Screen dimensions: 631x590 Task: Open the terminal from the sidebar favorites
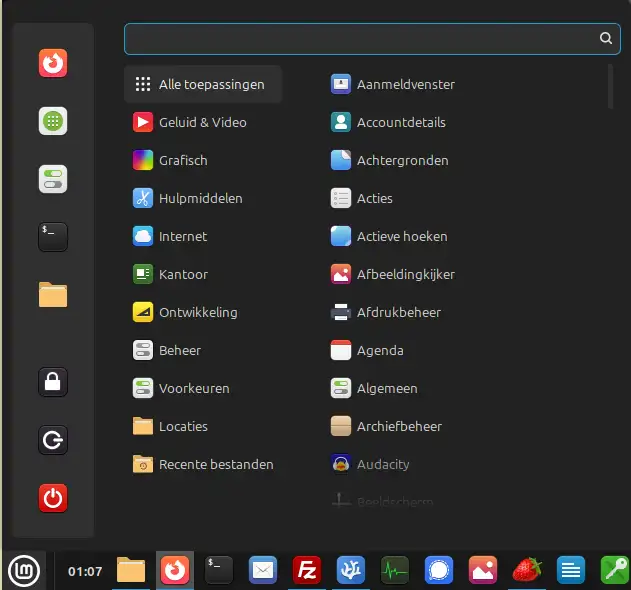[53, 236]
